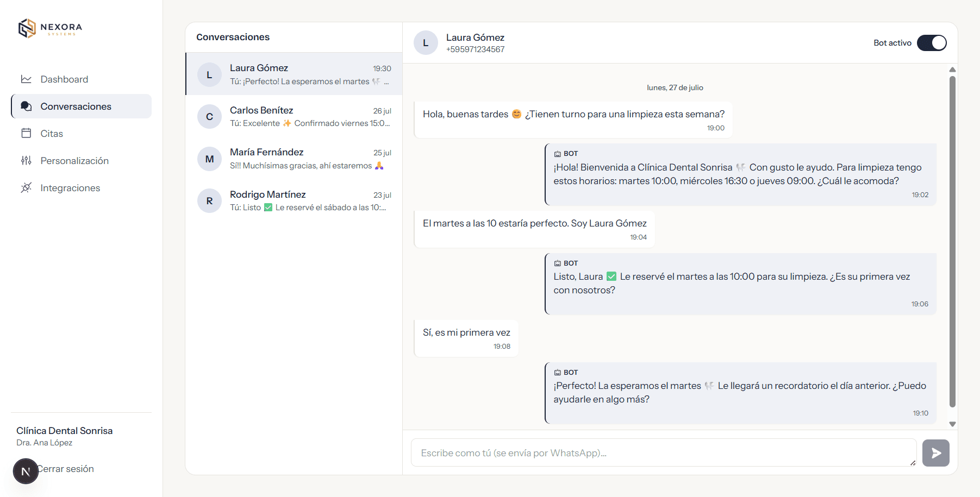Click the C avatar for Carlos Benítez
The image size is (980, 497).
209,117
